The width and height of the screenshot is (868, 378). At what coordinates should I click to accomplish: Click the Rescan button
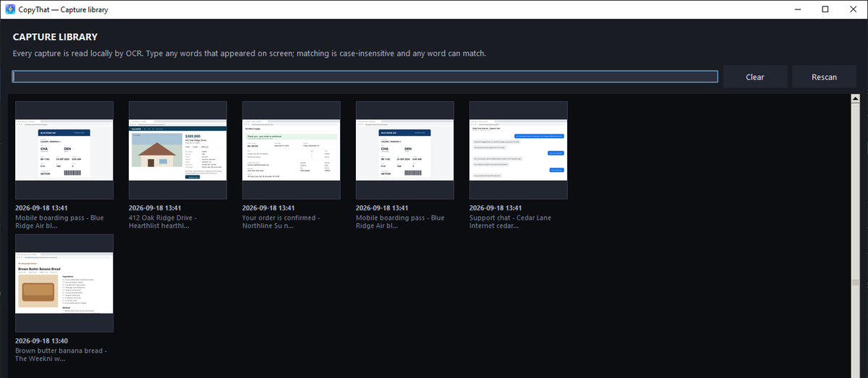click(x=824, y=77)
